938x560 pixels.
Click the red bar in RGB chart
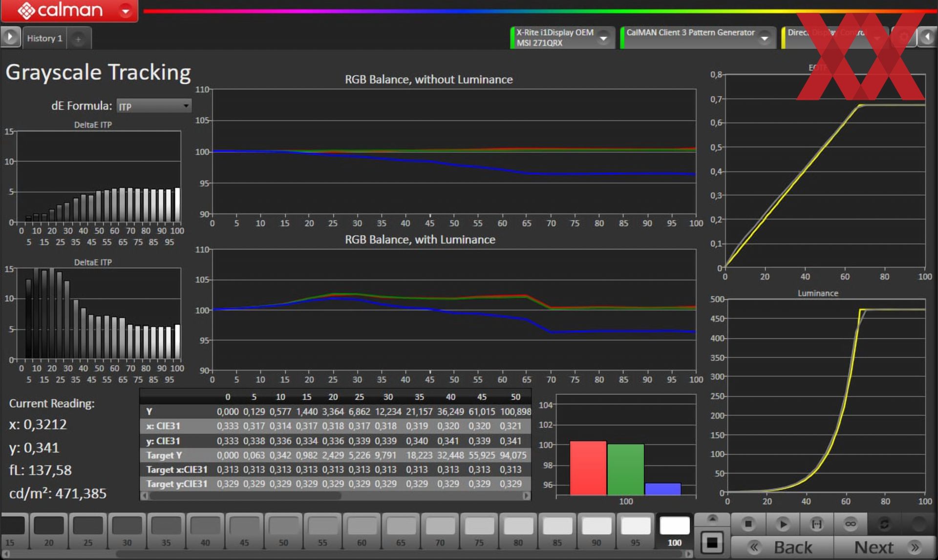(x=588, y=468)
